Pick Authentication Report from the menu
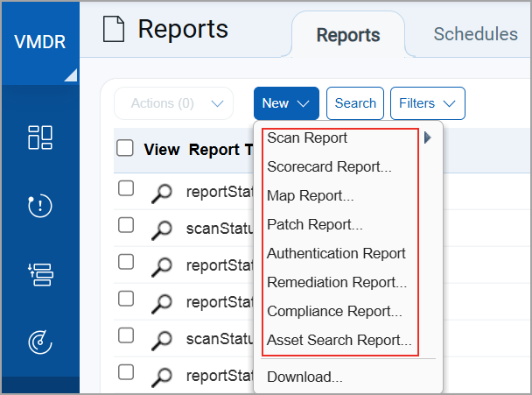The height and width of the screenshot is (395, 532). point(336,253)
